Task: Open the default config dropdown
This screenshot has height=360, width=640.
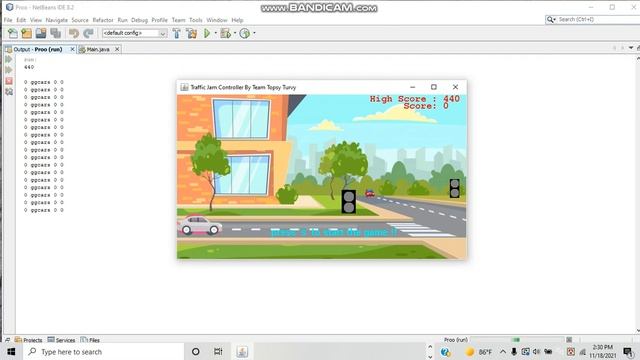Action: pos(134,33)
